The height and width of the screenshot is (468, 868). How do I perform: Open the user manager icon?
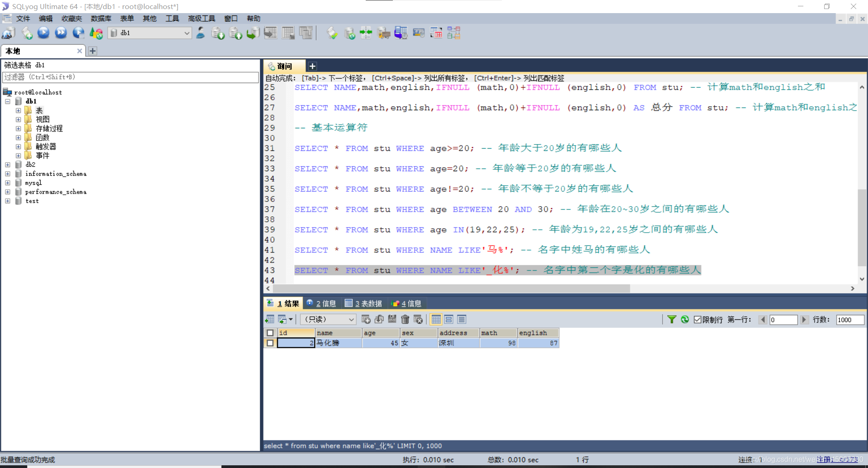tap(200, 33)
